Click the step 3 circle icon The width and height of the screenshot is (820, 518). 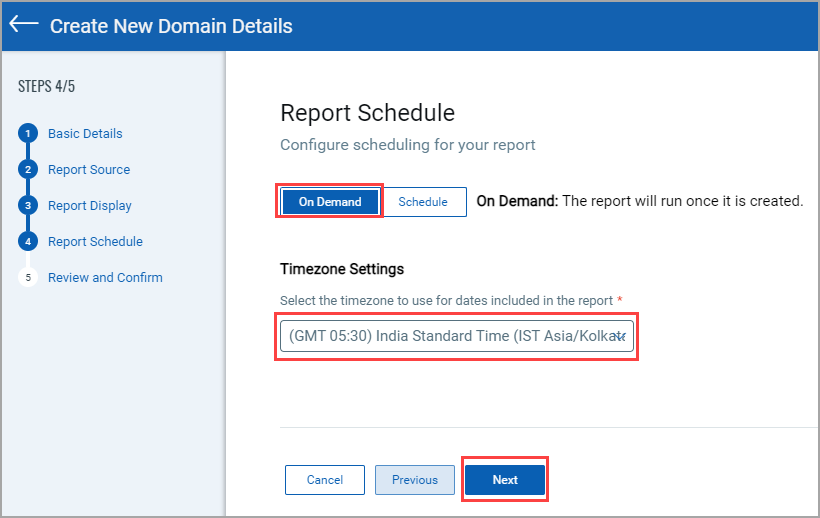click(x=28, y=206)
